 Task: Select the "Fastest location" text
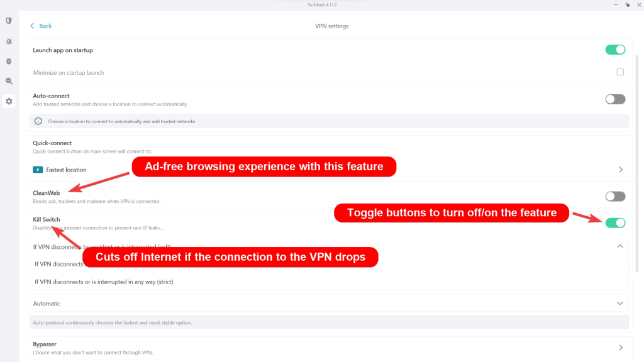click(x=66, y=170)
